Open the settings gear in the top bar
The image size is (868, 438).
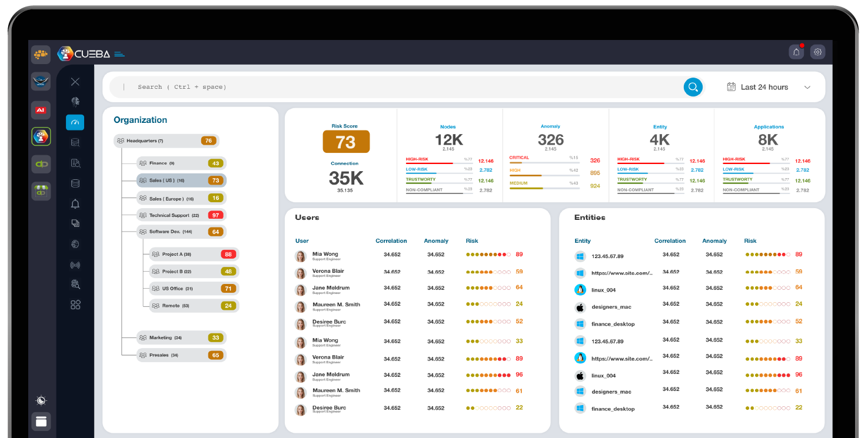coord(817,52)
